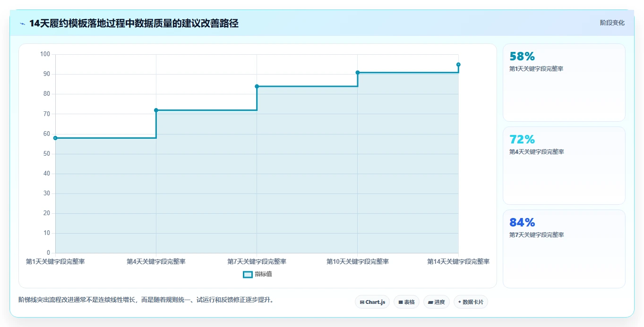Click x-axis label 第4天关键字段完整率
644x327 pixels.
156,261
